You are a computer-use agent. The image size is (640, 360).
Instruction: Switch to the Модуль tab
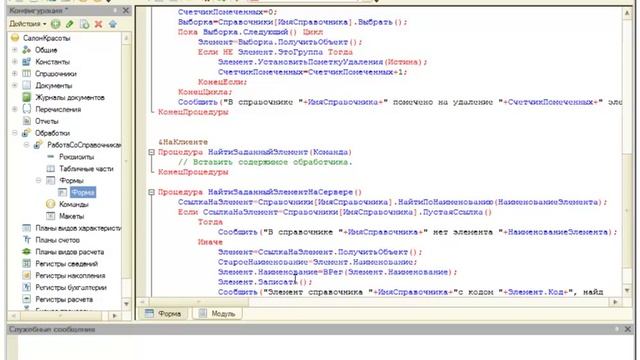coord(217,313)
